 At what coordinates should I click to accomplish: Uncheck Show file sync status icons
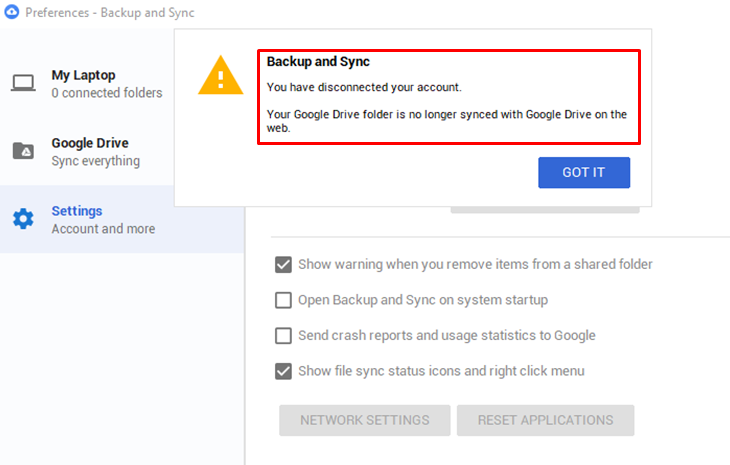(x=283, y=371)
